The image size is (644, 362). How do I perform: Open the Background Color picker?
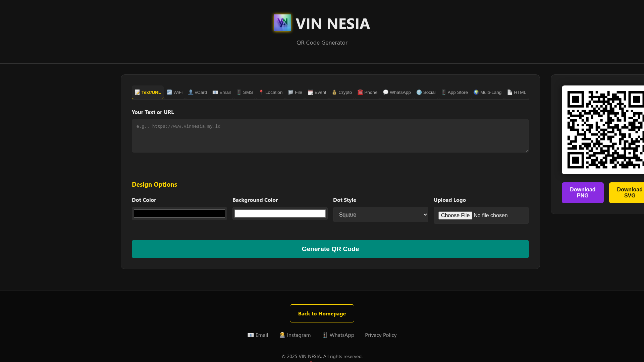point(280,214)
